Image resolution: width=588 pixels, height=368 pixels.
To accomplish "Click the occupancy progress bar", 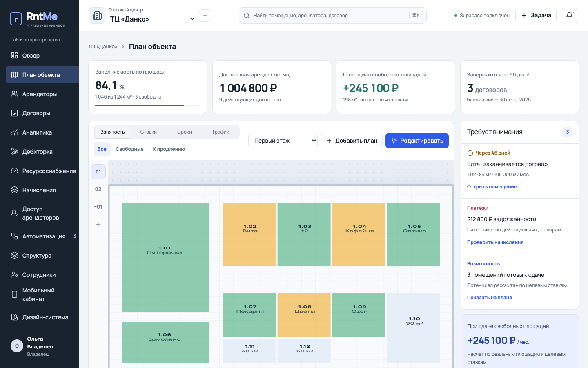I will [x=148, y=105].
